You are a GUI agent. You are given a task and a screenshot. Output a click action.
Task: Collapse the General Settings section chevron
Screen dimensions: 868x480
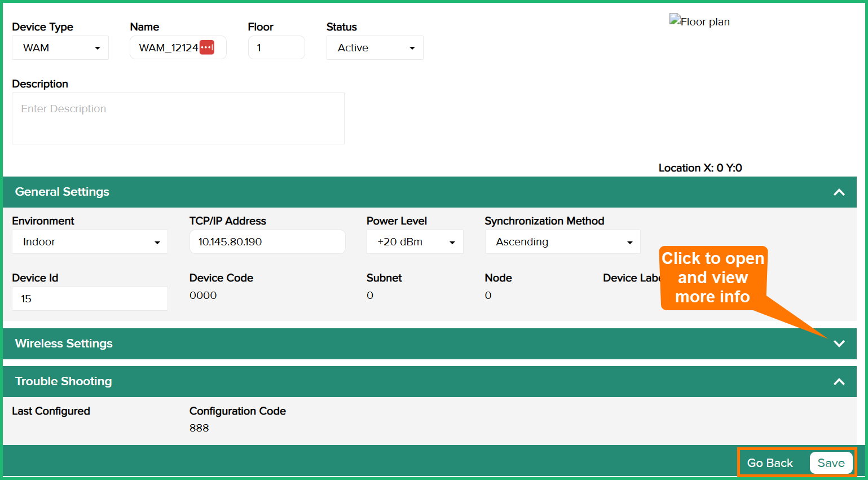coord(839,192)
